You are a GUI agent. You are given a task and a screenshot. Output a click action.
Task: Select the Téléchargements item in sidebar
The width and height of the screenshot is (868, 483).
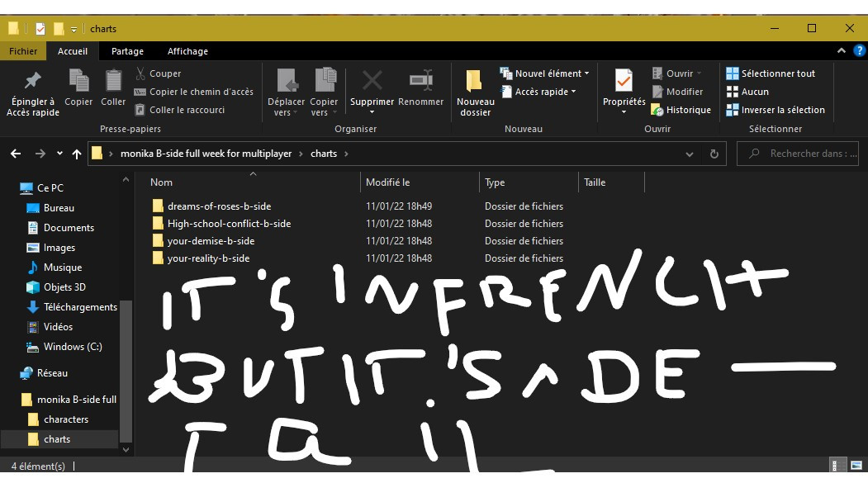(x=80, y=307)
